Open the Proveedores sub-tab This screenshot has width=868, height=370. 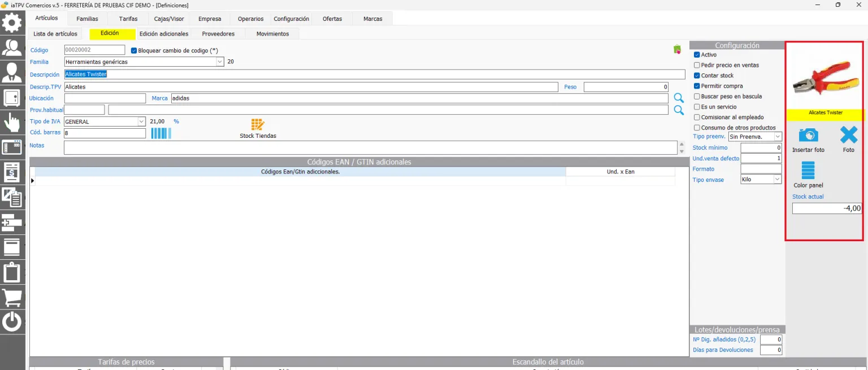[218, 34]
